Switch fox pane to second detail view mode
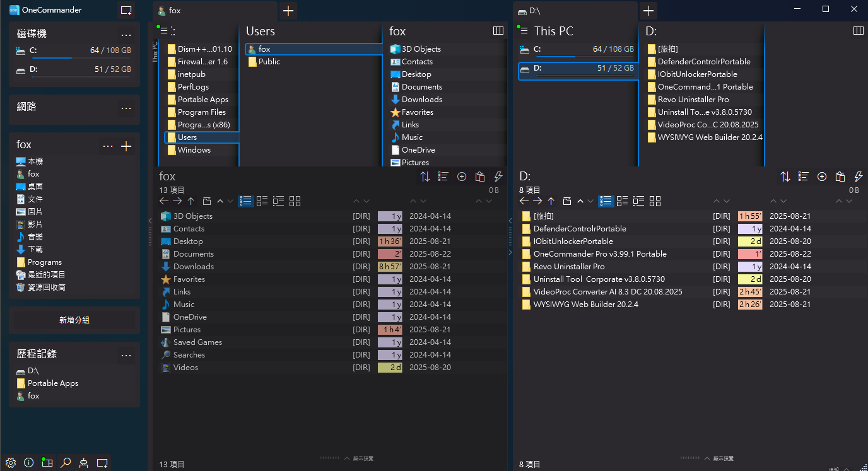This screenshot has width=868, height=471. pos(262,201)
